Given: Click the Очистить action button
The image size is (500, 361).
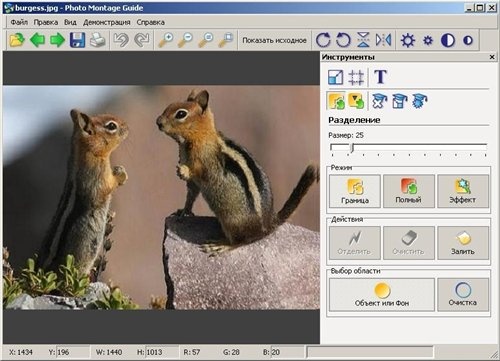Looking at the screenshot, I should (x=409, y=243).
